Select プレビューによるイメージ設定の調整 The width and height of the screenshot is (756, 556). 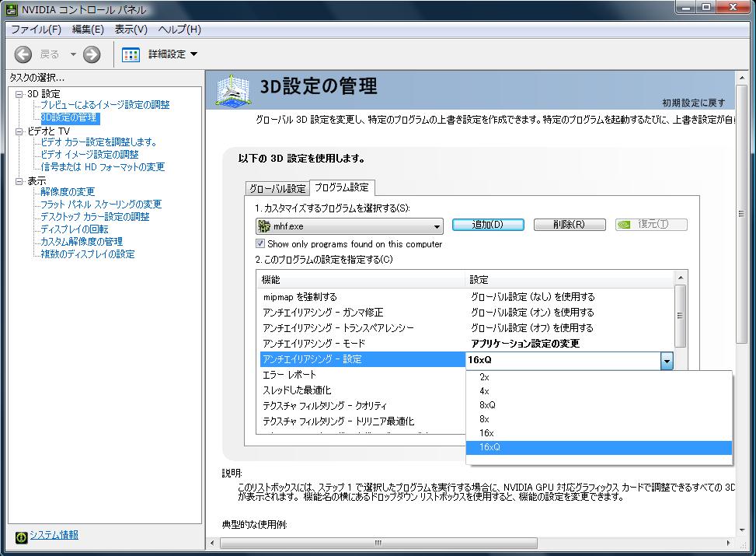pos(105,105)
